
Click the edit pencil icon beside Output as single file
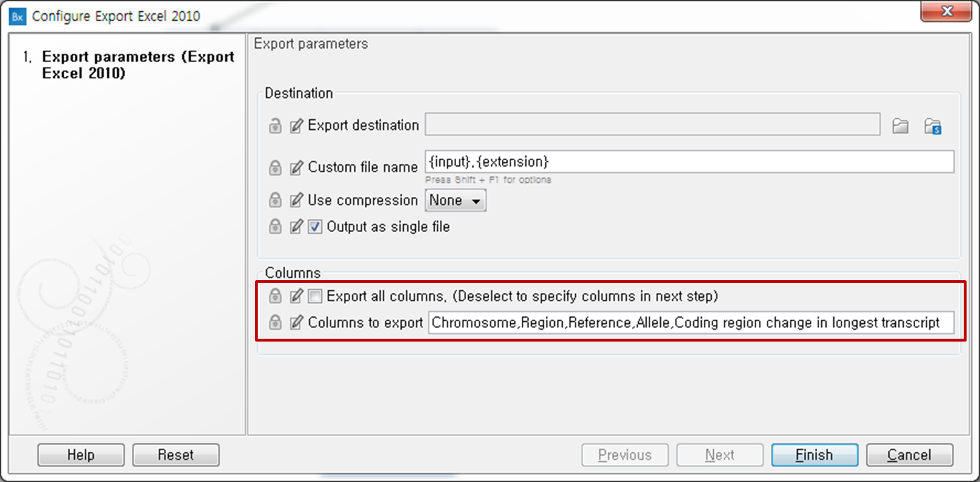tap(297, 227)
